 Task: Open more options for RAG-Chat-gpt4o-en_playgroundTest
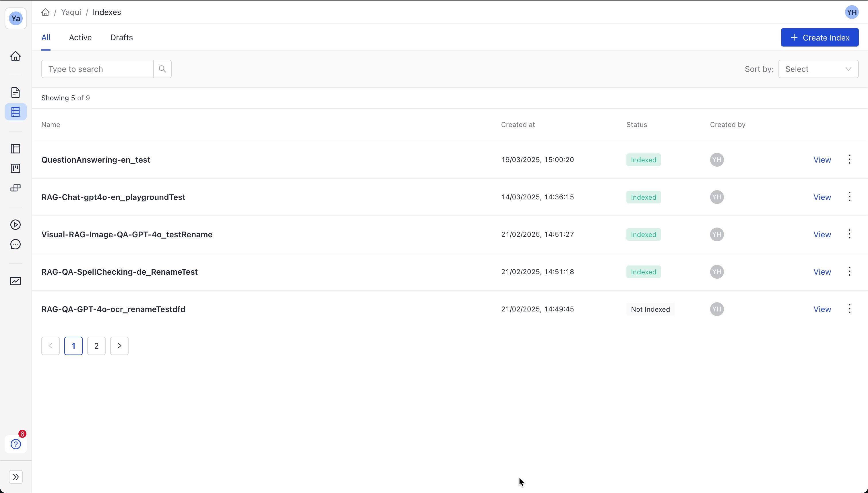pos(849,197)
